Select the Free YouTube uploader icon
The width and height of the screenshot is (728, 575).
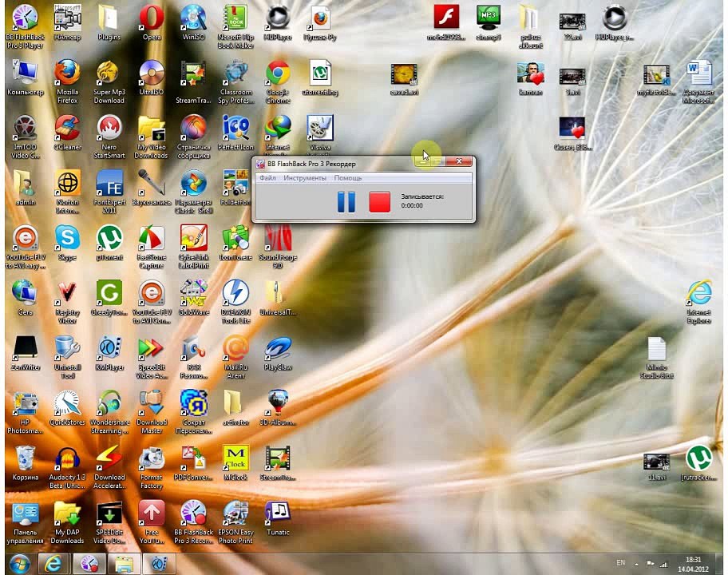(x=152, y=522)
